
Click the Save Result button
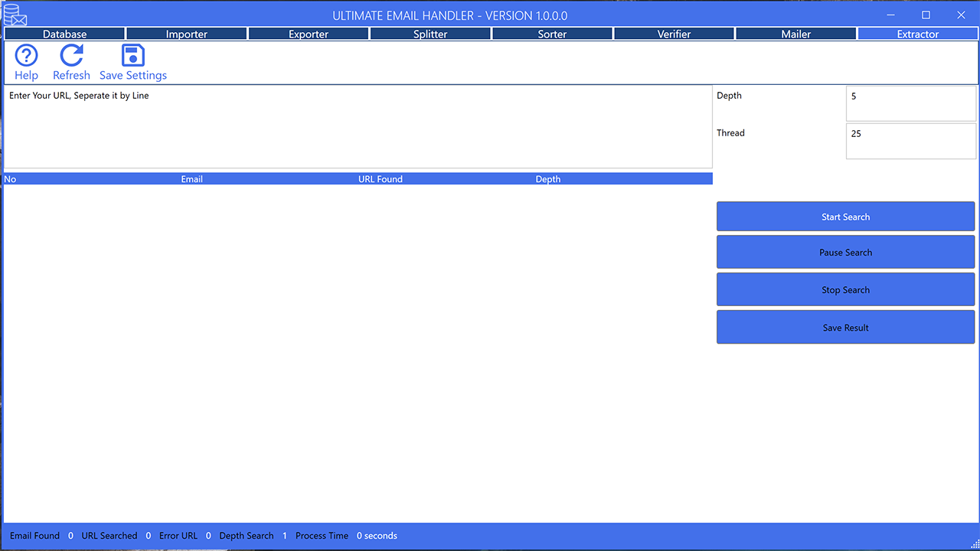(x=845, y=327)
